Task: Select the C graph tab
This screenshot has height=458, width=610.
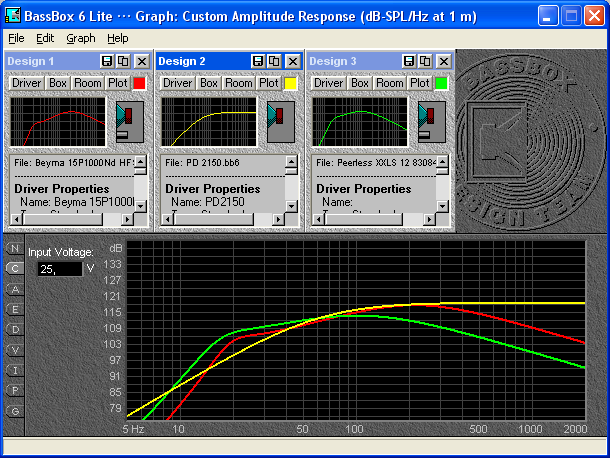Action: coord(15,268)
